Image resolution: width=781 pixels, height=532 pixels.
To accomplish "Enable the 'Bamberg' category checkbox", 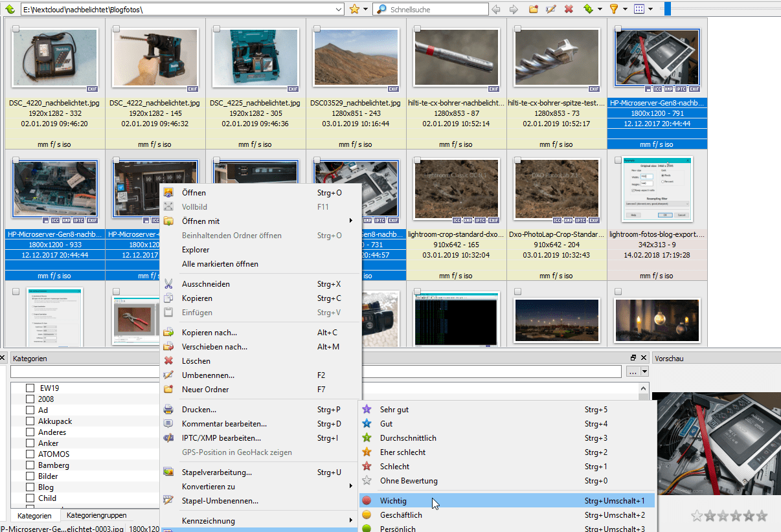I will click(x=30, y=465).
